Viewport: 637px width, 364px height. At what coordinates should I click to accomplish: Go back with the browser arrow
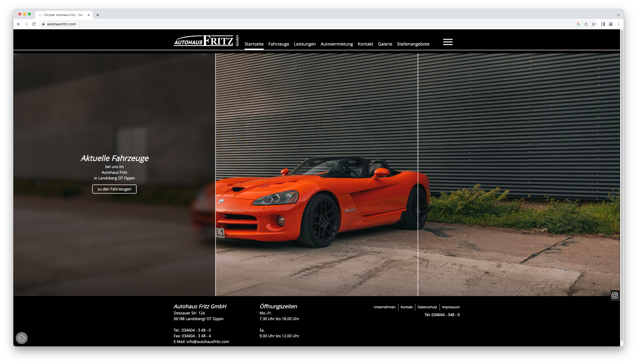pos(19,24)
